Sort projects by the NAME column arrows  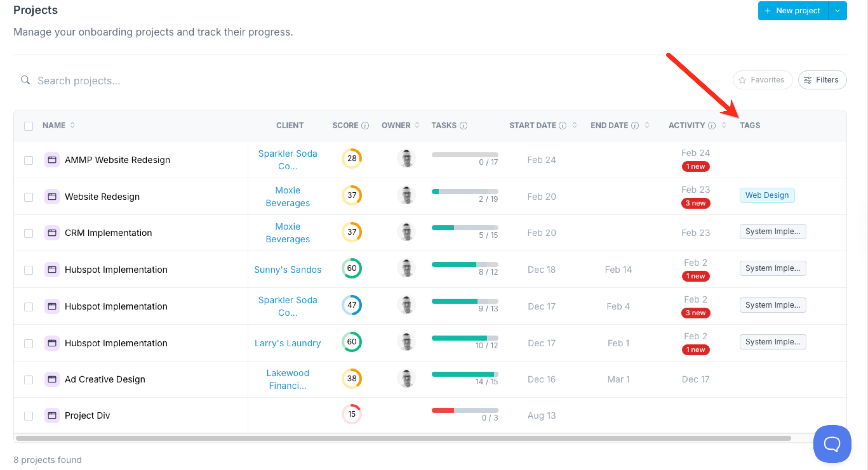point(72,125)
